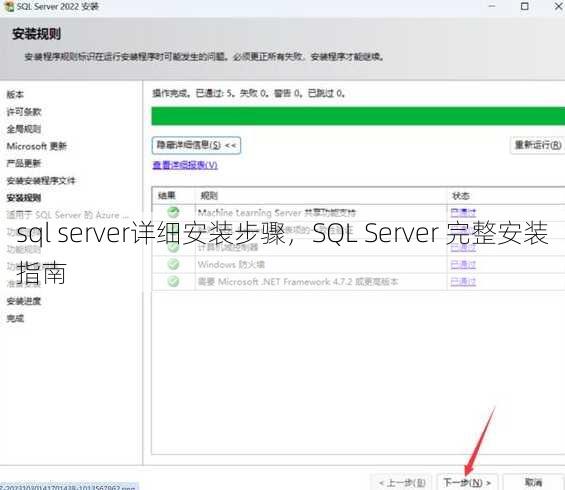Click green check icon for Machine Learning Server rule
This screenshot has width=565, height=490.
click(x=173, y=212)
